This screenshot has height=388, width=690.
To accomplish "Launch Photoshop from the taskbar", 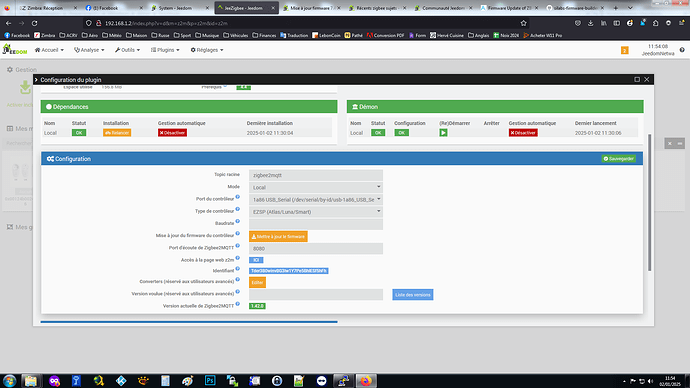I will (x=210, y=381).
